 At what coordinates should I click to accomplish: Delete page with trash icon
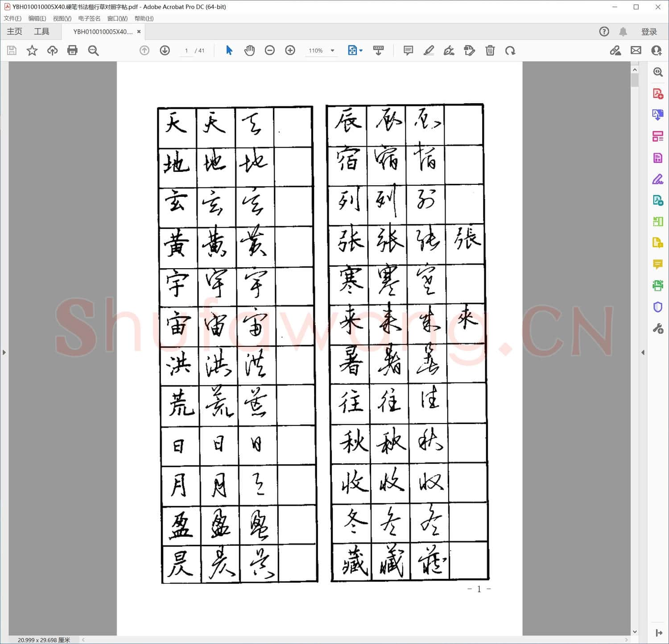coord(490,50)
